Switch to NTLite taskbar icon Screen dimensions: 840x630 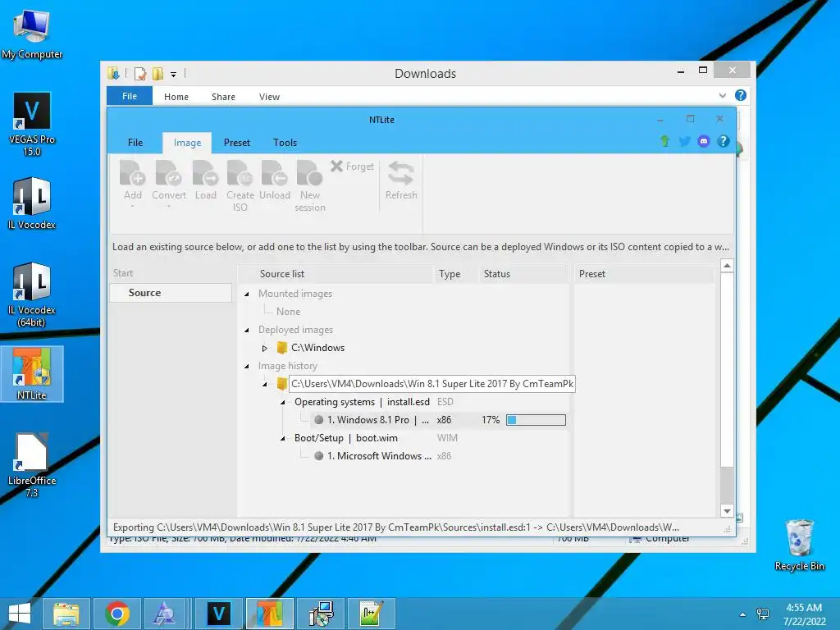(x=269, y=614)
